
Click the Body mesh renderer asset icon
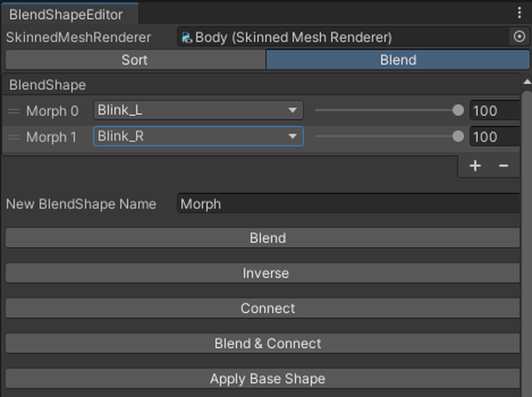(x=186, y=37)
